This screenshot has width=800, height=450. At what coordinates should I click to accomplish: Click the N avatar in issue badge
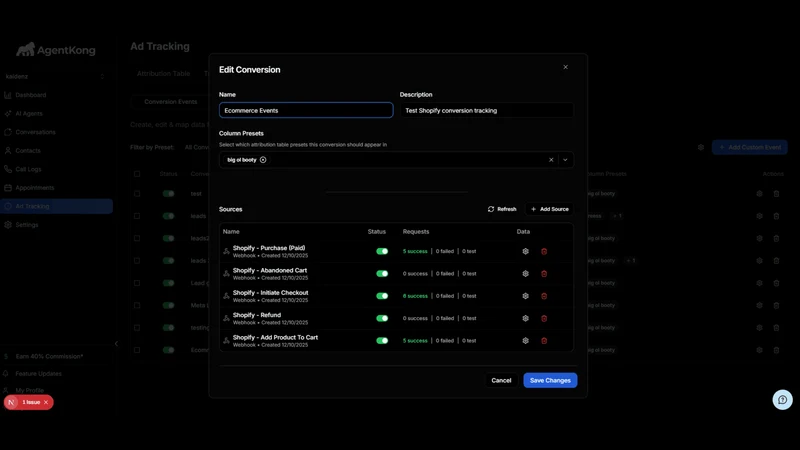point(11,402)
